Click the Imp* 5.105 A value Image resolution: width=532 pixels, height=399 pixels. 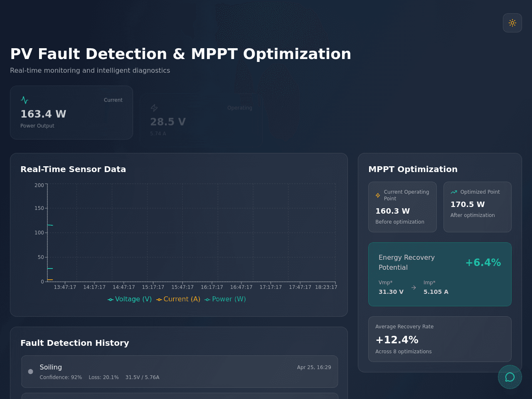[x=436, y=292]
